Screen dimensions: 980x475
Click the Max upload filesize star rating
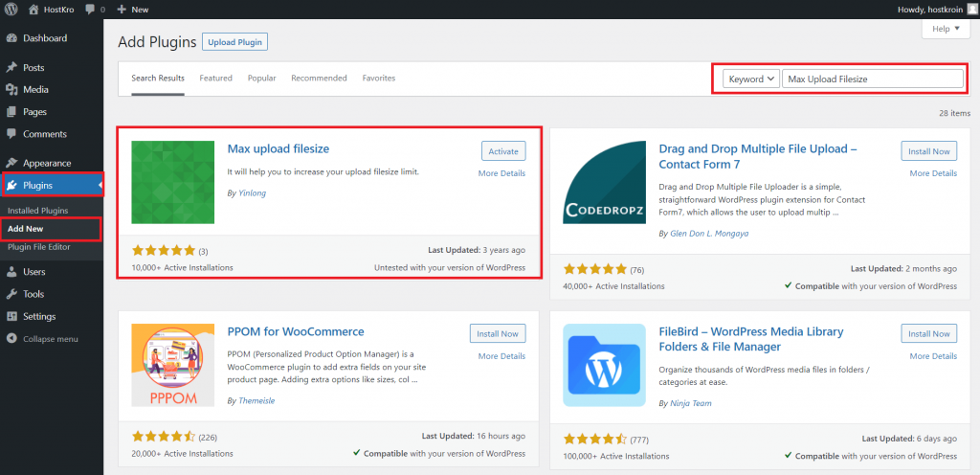pyautogui.click(x=164, y=251)
